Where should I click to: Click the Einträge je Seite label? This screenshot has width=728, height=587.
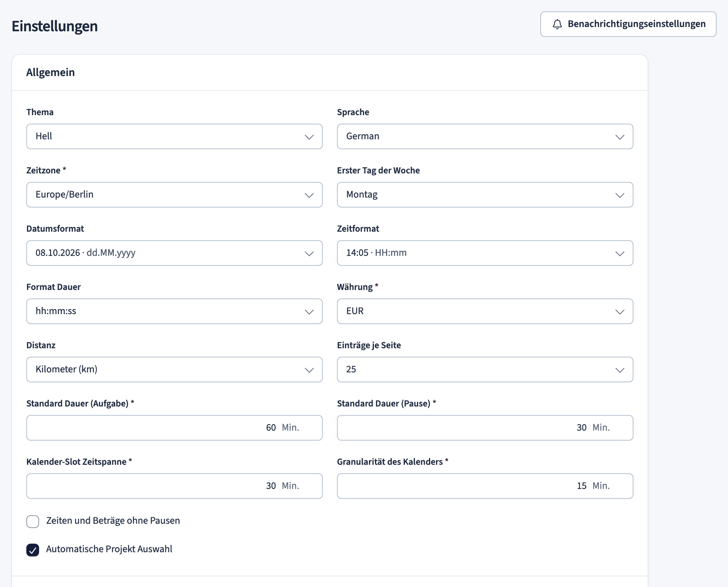[x=369, y=345]
